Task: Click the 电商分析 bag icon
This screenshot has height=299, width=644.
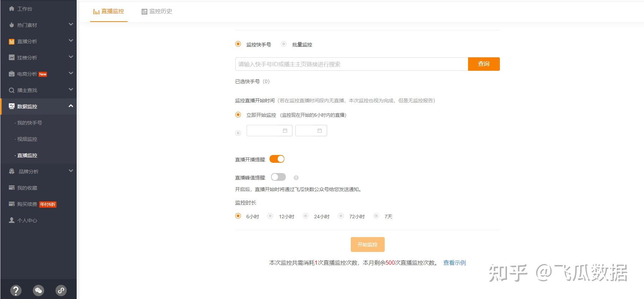Action: 12,74
